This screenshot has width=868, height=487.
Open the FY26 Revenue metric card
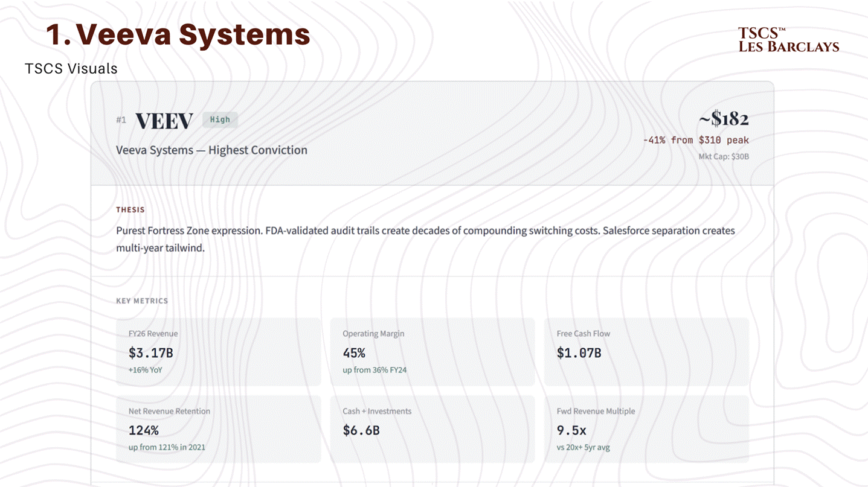click(219, 352)
